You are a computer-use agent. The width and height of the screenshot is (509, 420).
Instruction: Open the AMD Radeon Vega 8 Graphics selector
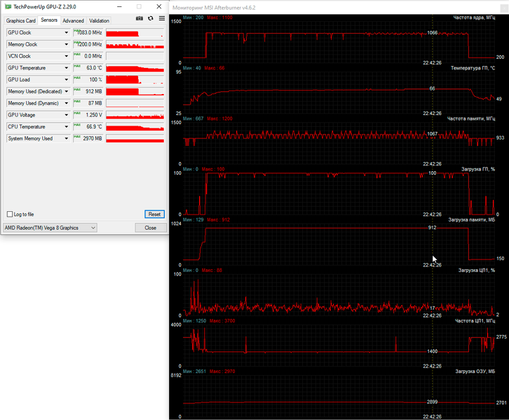(50, 228)
